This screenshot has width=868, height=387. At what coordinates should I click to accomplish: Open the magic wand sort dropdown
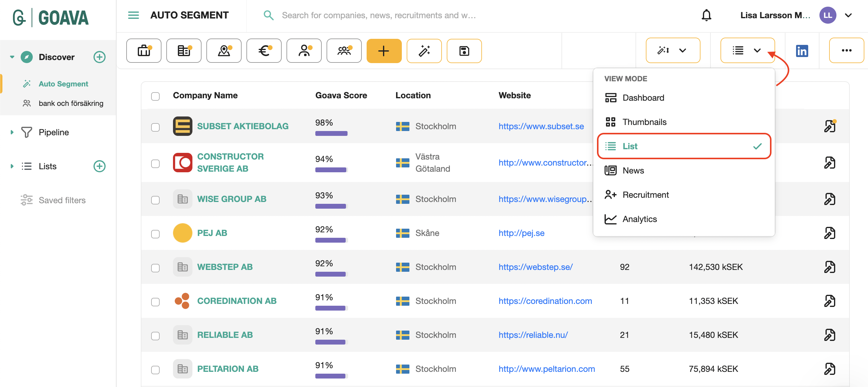click(673, 51)
